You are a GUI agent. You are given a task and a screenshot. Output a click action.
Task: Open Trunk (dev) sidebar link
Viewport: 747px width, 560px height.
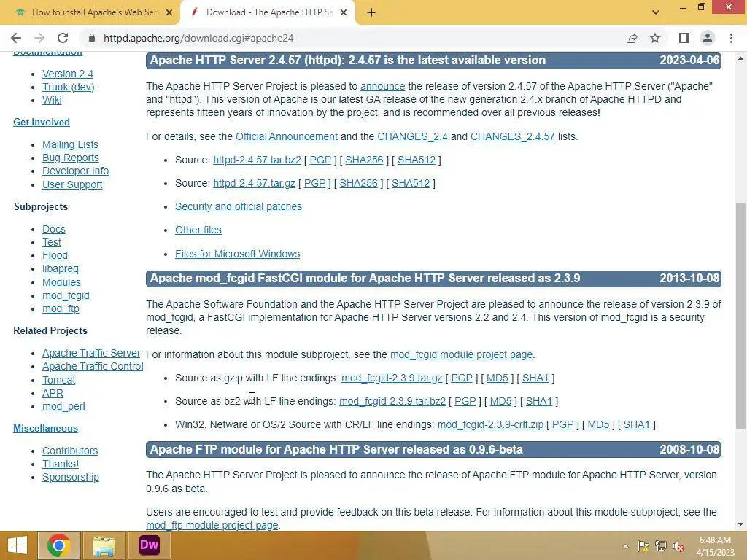pyautogui.click(x=68, y=87)
